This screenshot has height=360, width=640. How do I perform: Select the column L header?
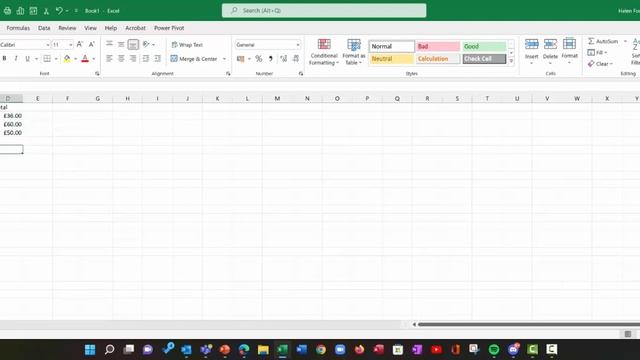[247, 98]
